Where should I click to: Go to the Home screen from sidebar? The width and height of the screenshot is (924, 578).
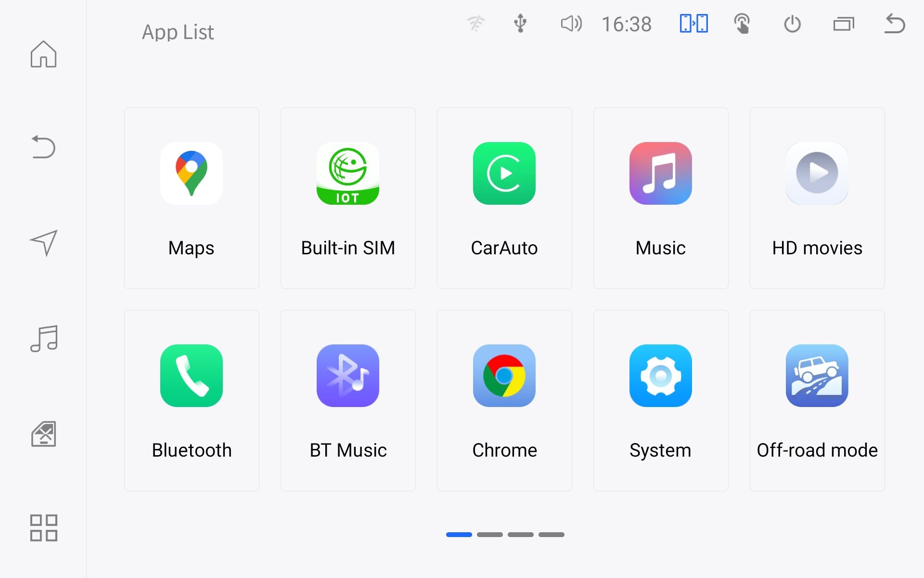[44, 54]
